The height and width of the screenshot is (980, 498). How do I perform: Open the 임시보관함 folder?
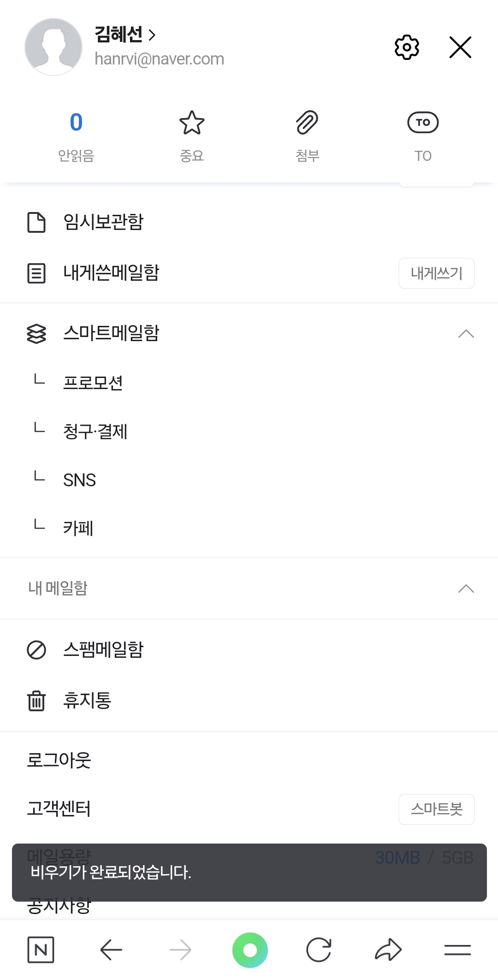point(103,222)
